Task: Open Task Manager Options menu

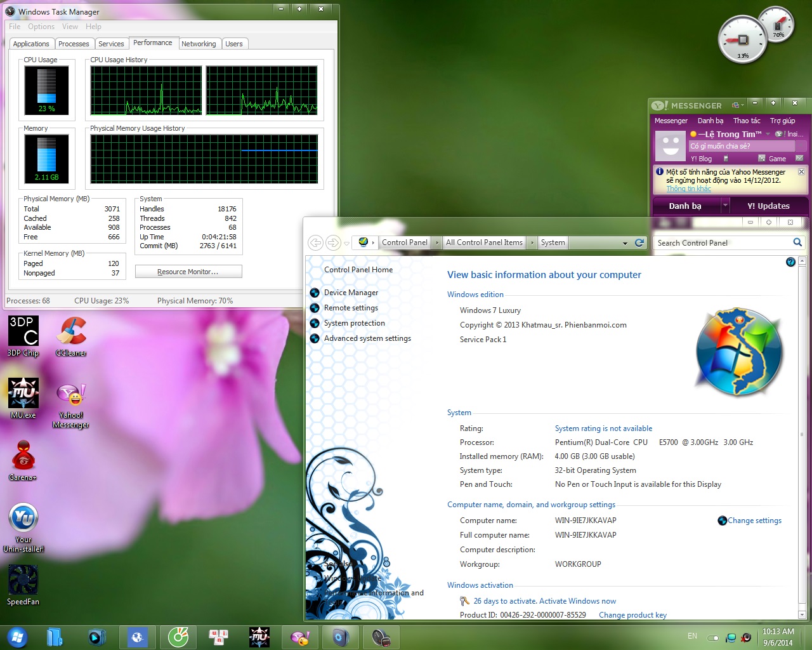Action: 41,27
